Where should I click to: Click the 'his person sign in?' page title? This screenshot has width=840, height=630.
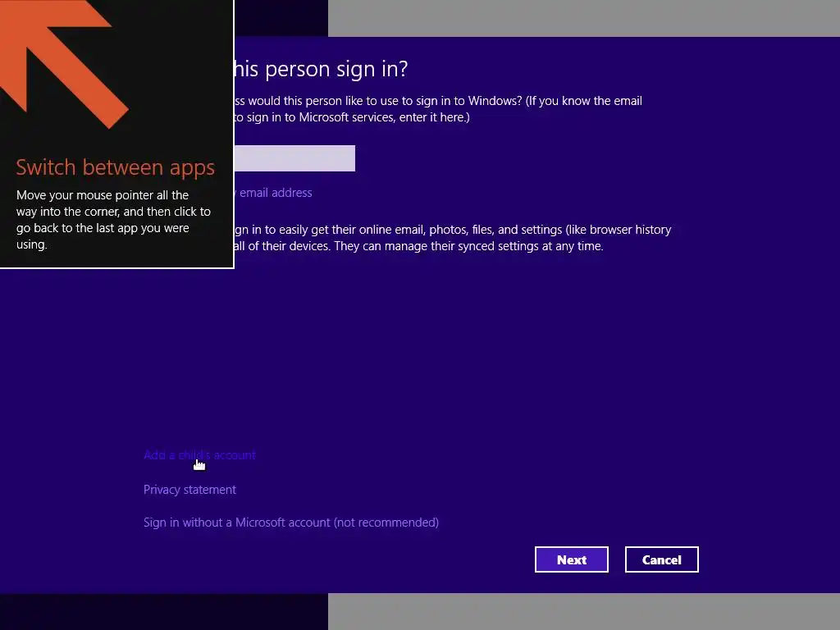pos(321,69)
